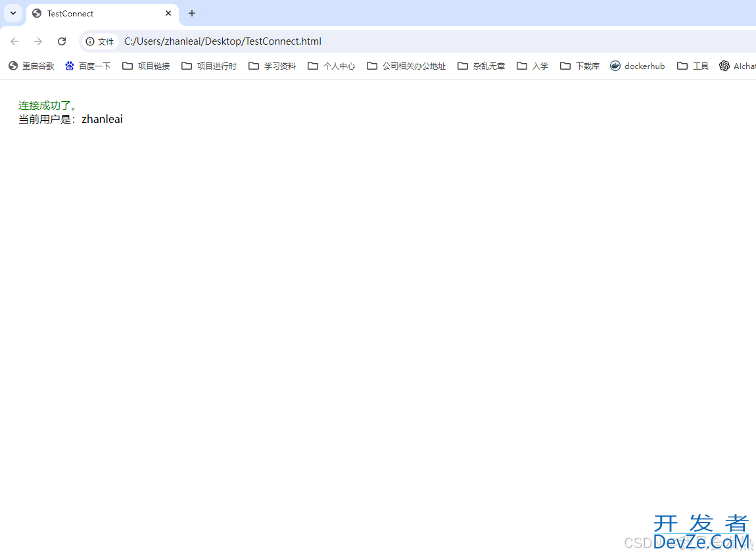Viewport: 756px width, 556px height.
Task: Open the 公司相关办公地址 bookmark folder
Action: 406,66
